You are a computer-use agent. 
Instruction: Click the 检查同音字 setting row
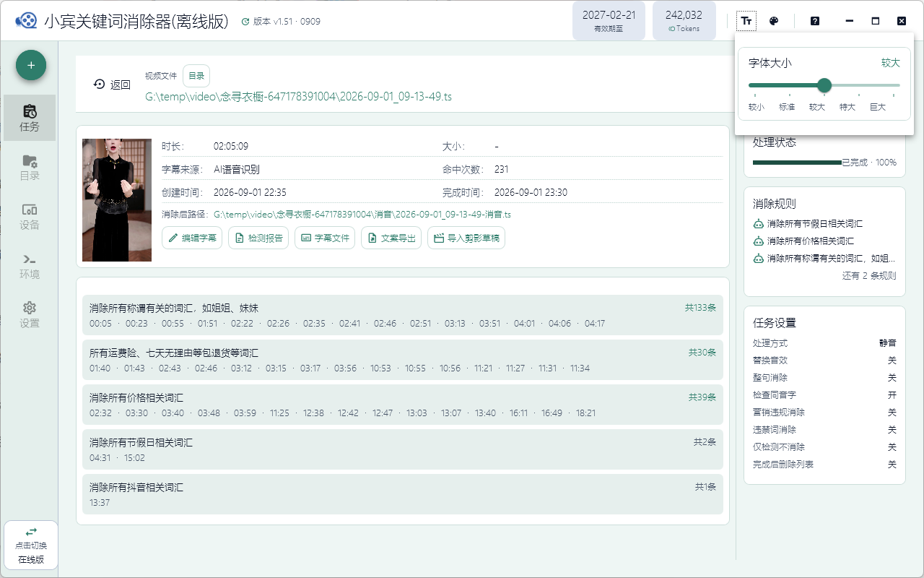824,395
